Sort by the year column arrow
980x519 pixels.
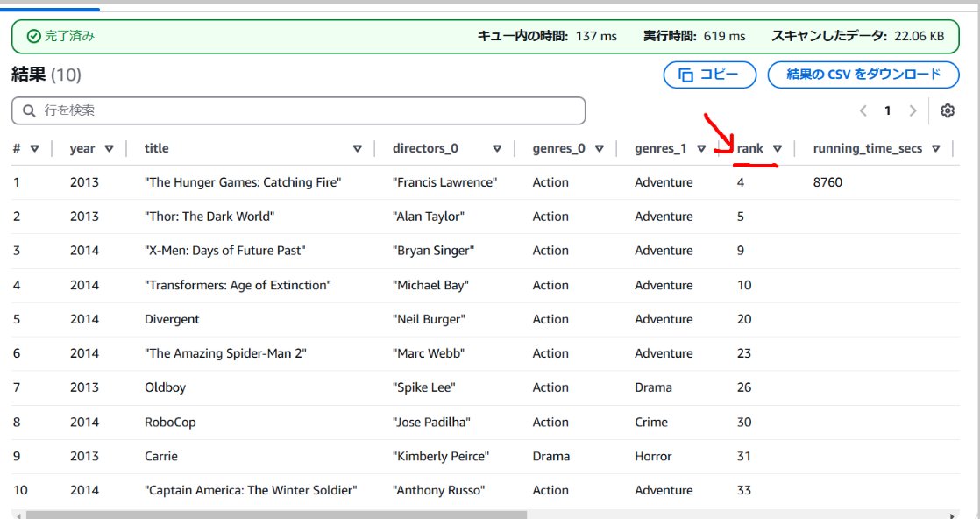110,149
